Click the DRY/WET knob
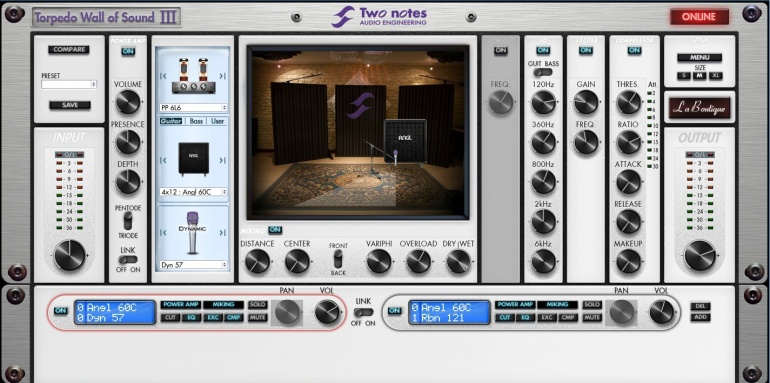 (458, 261)
